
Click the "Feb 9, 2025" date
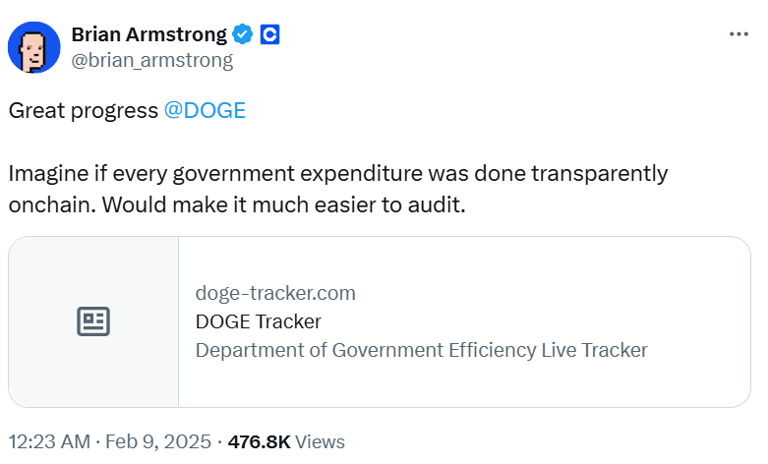[160, 441]
